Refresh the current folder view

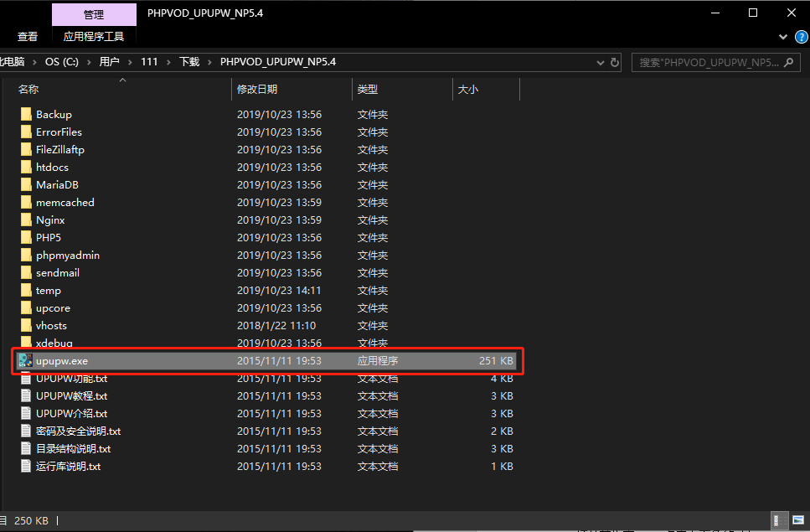click(615, 63)
